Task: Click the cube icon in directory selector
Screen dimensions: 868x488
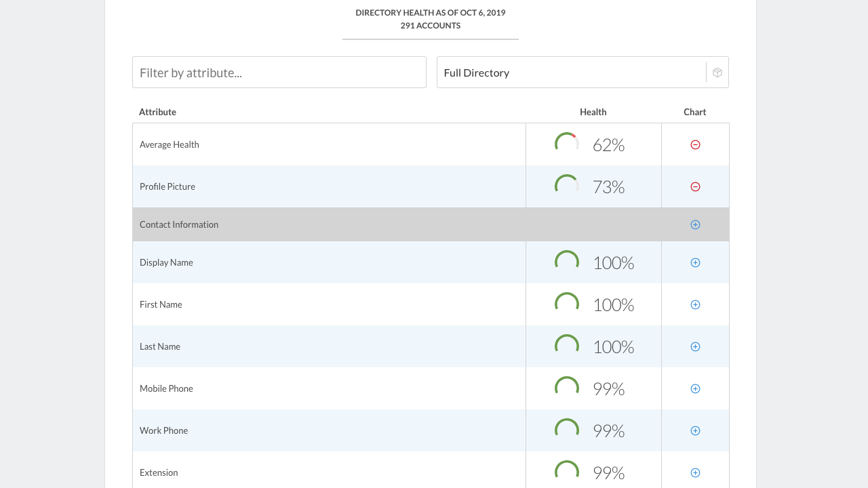Action: pyautogui.click(x=717, y=73)
